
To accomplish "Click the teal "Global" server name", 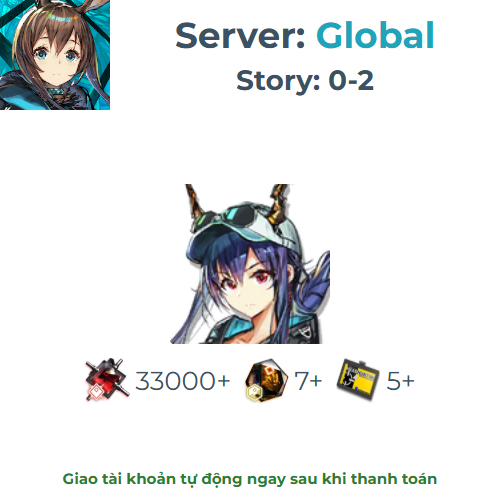I will pyautogui.click(x=375, y=35).
